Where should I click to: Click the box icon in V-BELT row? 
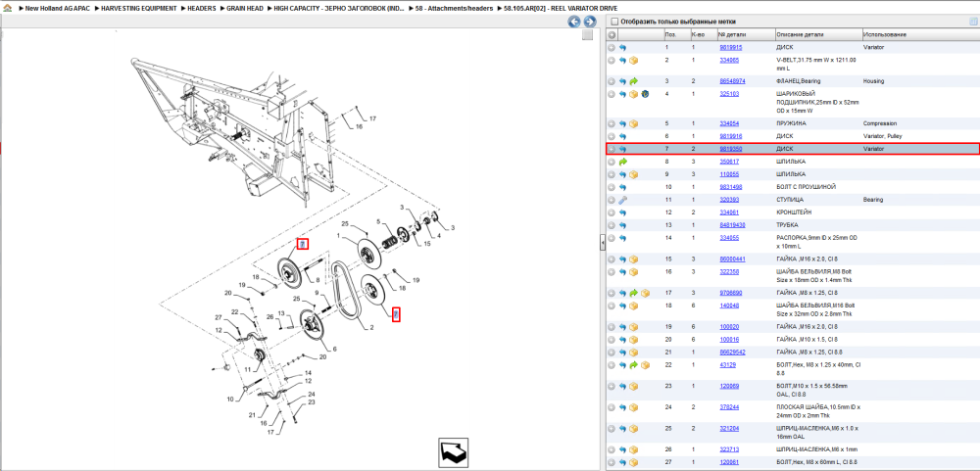pos(633,61)
